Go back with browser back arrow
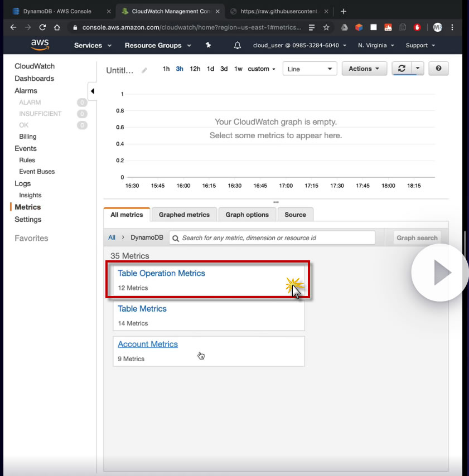 (x=13, y=27)
